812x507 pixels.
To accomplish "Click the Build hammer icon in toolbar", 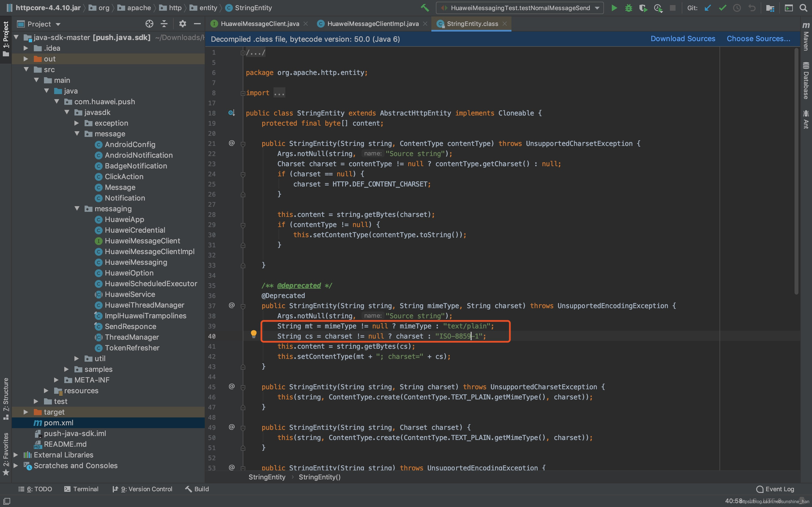I will tap(425, 8).
